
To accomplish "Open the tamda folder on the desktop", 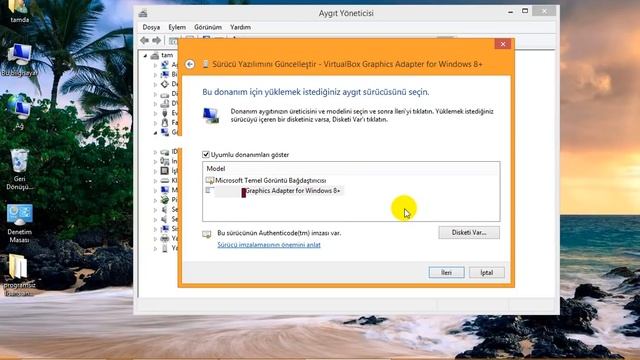I will (x=19, y=11).
